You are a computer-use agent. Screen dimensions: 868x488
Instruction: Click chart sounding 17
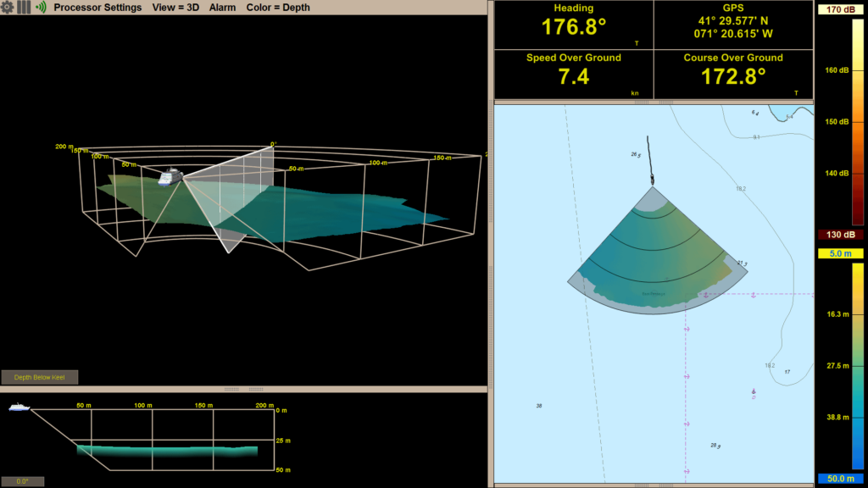(x=787, y=372)
